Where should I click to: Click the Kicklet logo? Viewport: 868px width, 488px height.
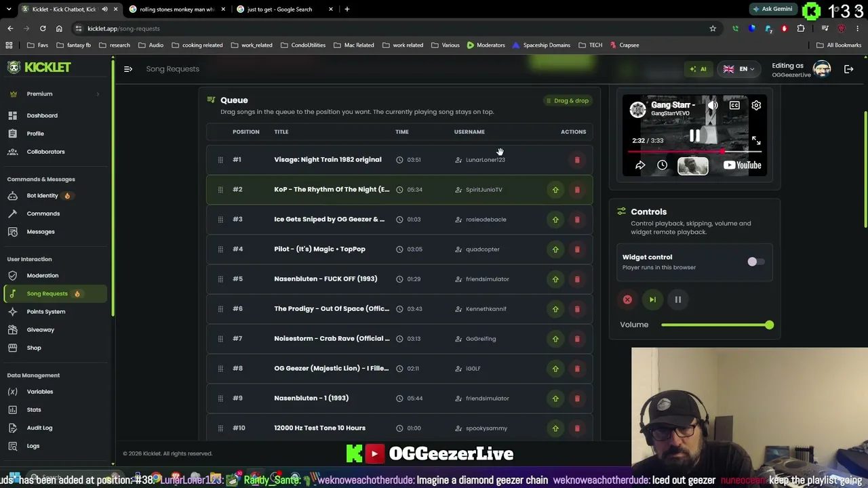coord(39,67)
